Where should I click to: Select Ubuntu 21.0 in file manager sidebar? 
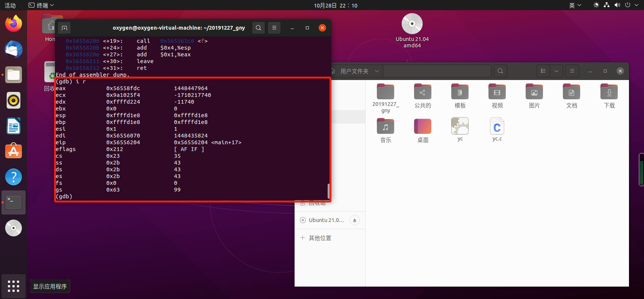tap(326, 220)
